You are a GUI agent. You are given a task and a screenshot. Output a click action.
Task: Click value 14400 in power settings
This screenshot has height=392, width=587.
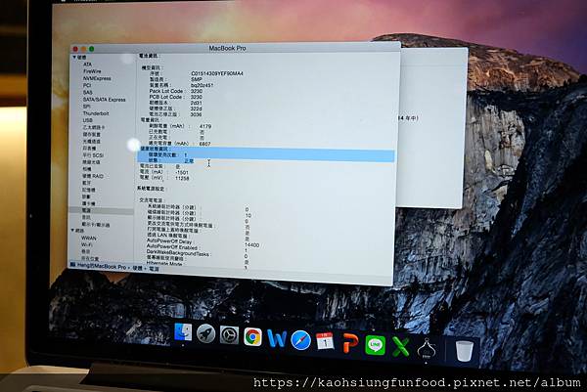(x=252, y=245)
